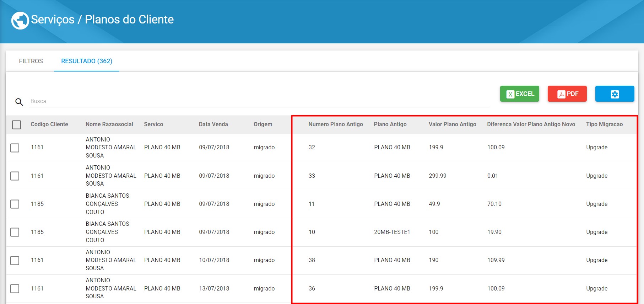Click the search magnifier icon

[x=19, y=102]
